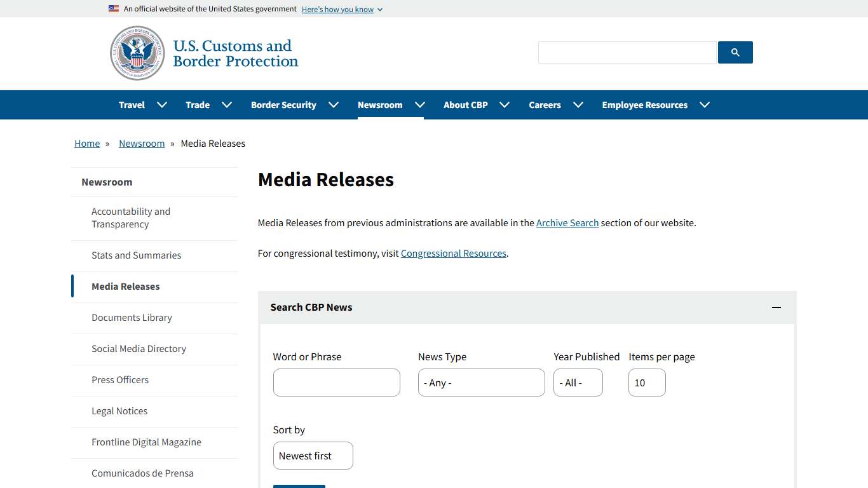
Task: Click the Items per page field
Action: tap(646, 383)
